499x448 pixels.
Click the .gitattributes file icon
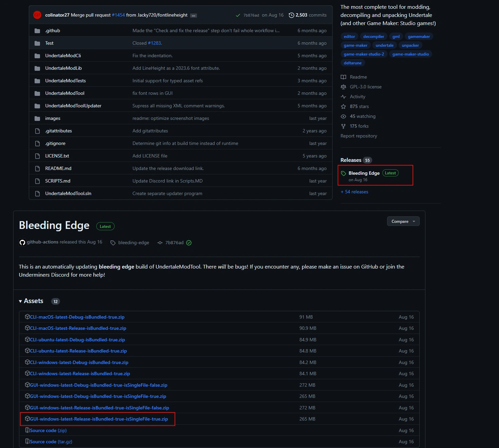pyautogui.click(x=37, y=131)
